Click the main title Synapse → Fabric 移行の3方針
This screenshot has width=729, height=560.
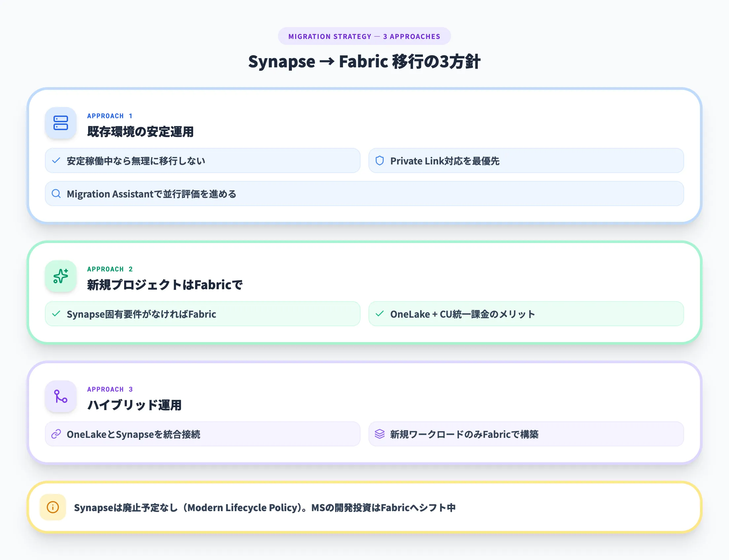pos(364,61)
